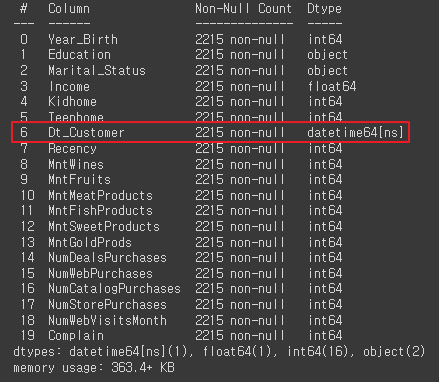This screenshot has width=439, height=382.
Task: Click the 'Column' header text
Action: [69, 9]
